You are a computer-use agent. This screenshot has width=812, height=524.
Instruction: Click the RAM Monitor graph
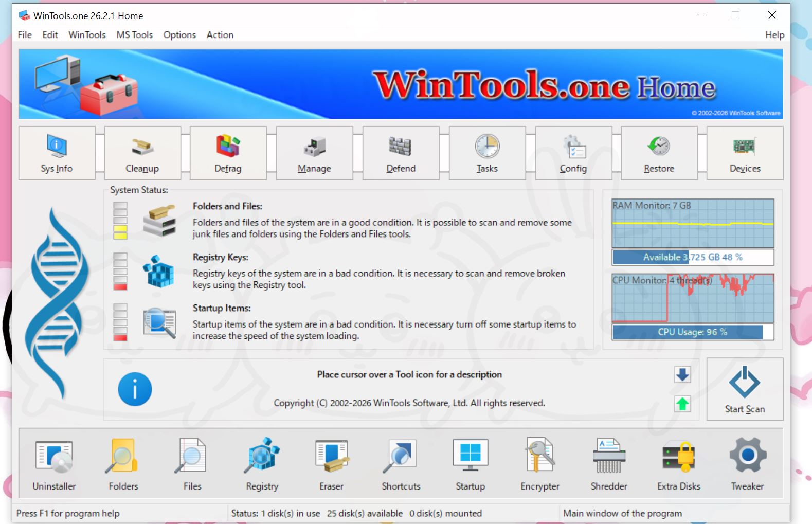pos(693,223)
